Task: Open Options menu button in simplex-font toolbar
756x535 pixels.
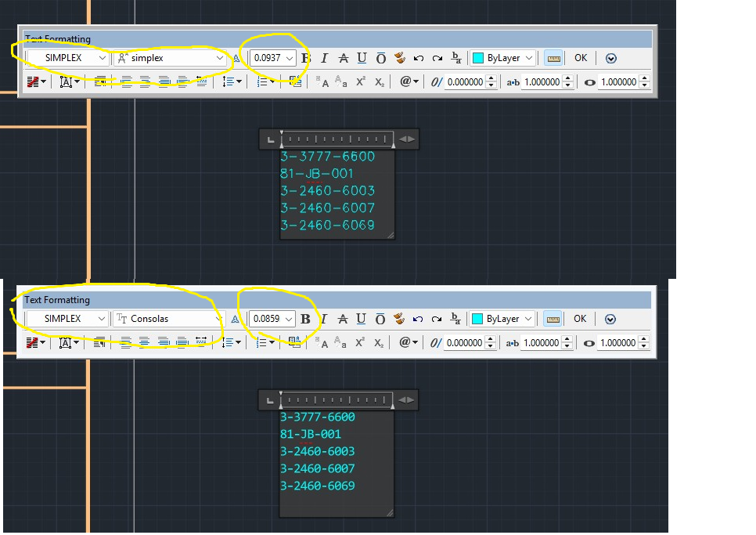Action: pos(611,59)
